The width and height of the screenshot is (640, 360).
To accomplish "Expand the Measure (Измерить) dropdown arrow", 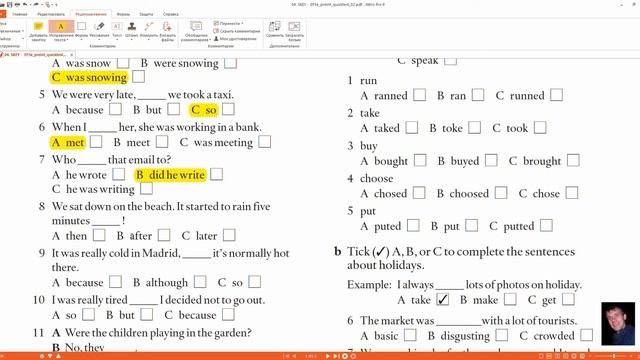I will pyautogui.click(x=149, y=40).
